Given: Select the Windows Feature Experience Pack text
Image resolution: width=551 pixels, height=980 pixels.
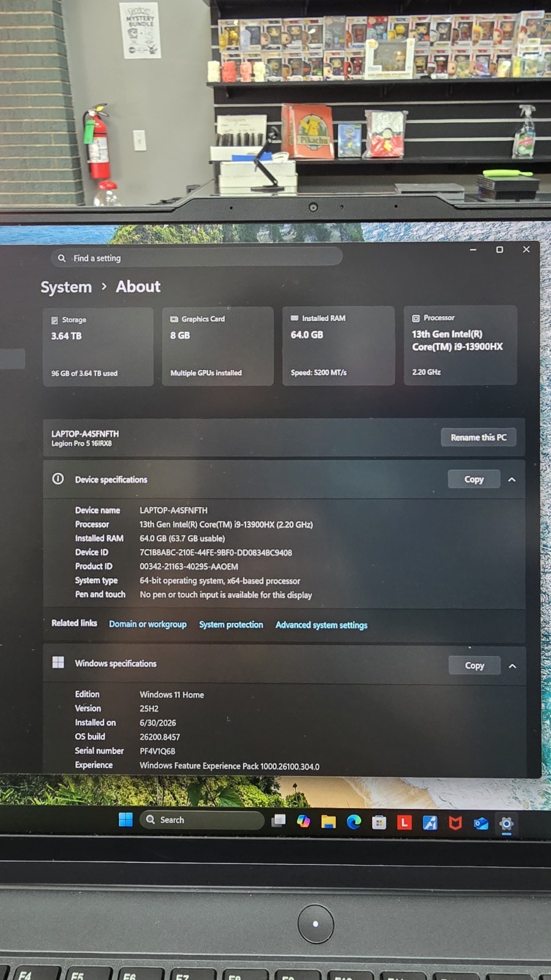Looking at the screenshot, I should [x=230, y=766].
